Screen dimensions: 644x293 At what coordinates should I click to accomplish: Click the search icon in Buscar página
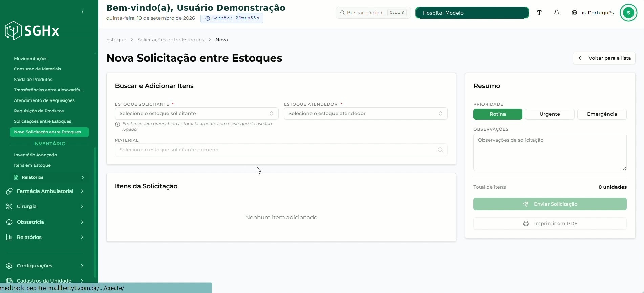(342, 13)
